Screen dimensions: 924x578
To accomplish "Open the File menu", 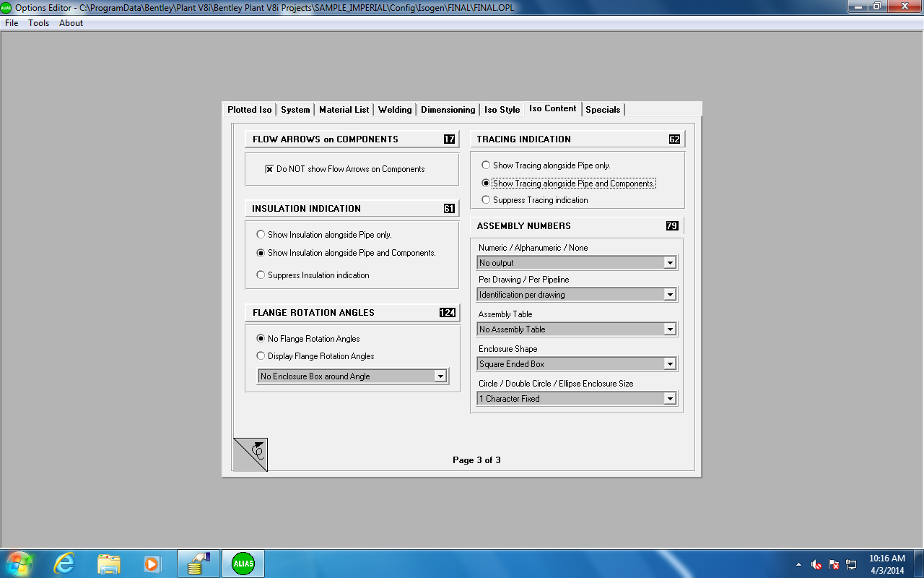I will pos(12,23).
